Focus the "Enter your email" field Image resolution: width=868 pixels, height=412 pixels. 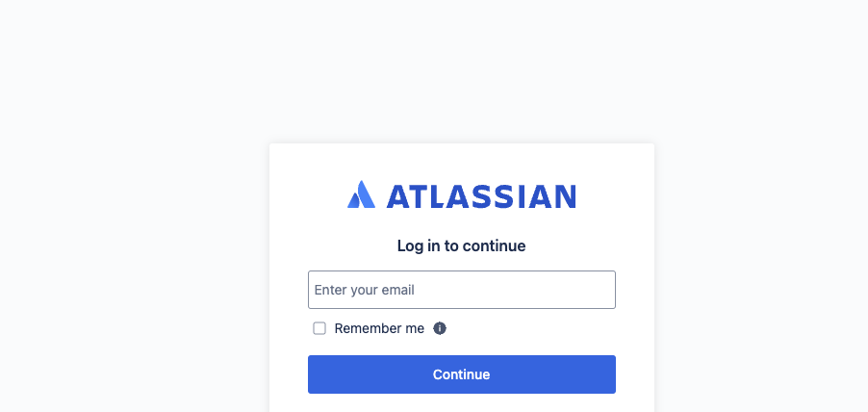pyautogui.click(x=462, y=290)
